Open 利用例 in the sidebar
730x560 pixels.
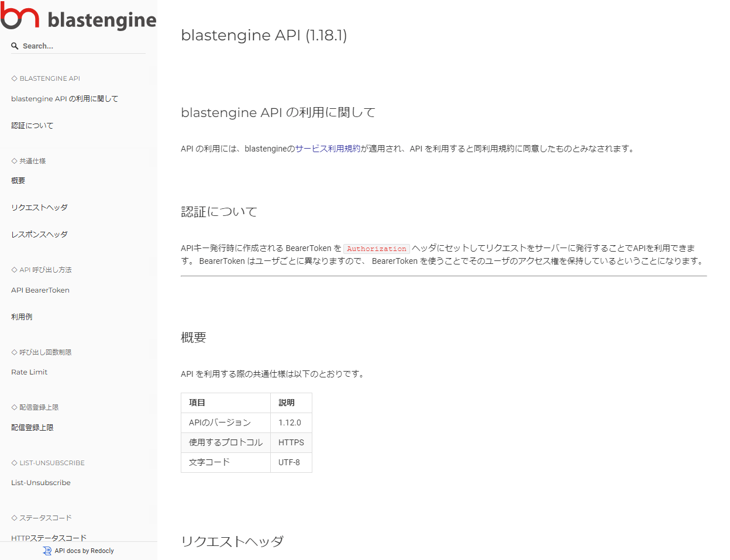22,317
